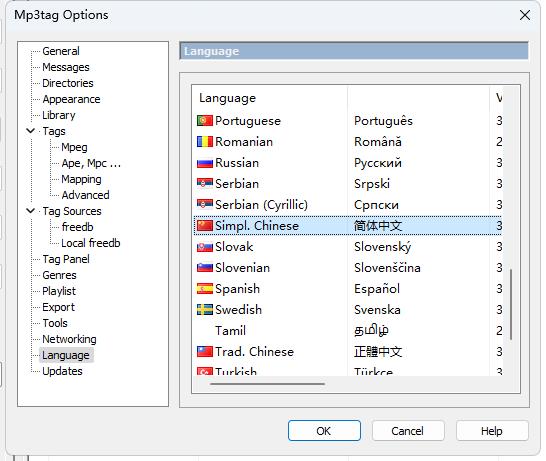This screenshot has width=546, height=461.
Task: Select the Simpl. Chinese row
Action: coord(347,226)
